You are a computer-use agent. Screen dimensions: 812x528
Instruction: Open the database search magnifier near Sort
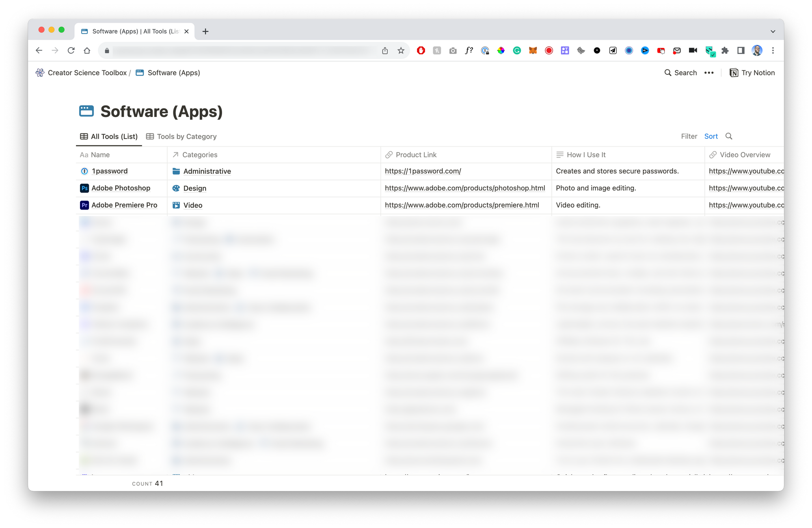click(x=729, y=136)
